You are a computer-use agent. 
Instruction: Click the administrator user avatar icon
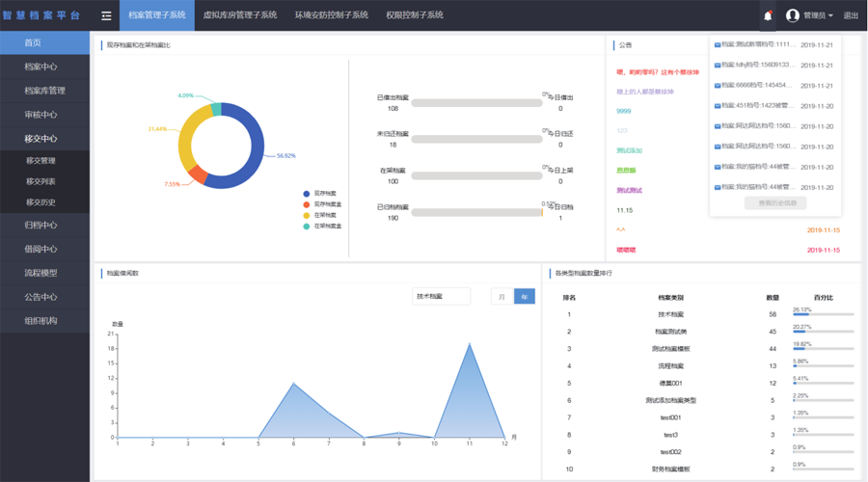tap(793, 15)
